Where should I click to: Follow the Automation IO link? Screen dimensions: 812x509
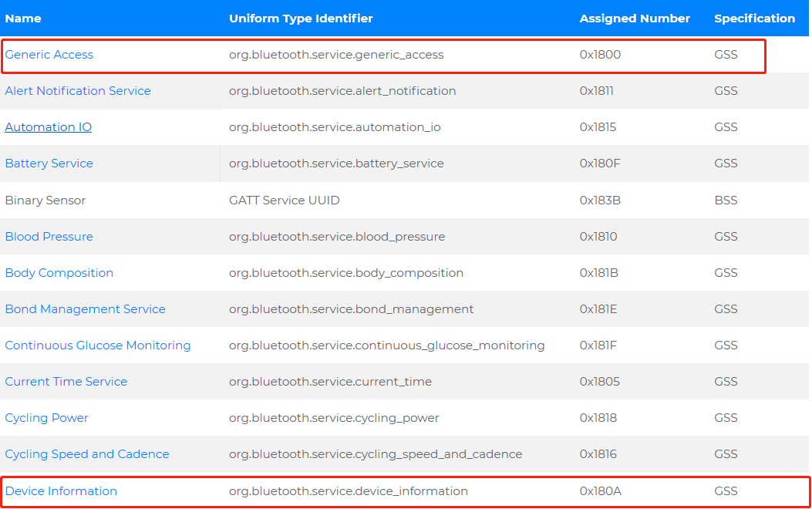[x=48, y=126]
